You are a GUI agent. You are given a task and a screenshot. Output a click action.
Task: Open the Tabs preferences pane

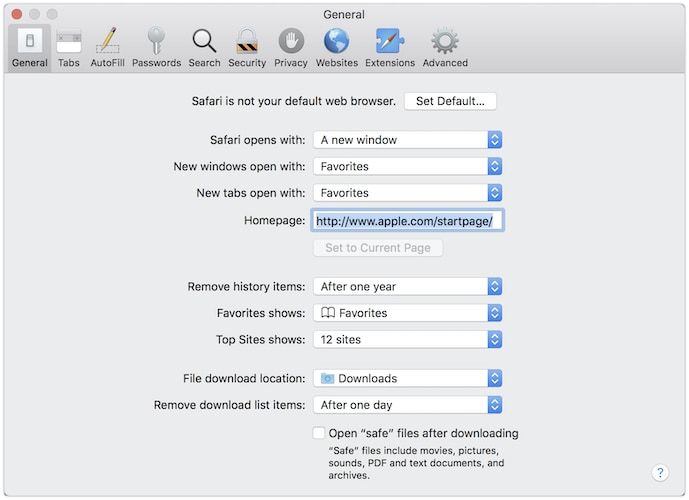tap(69, 48)
